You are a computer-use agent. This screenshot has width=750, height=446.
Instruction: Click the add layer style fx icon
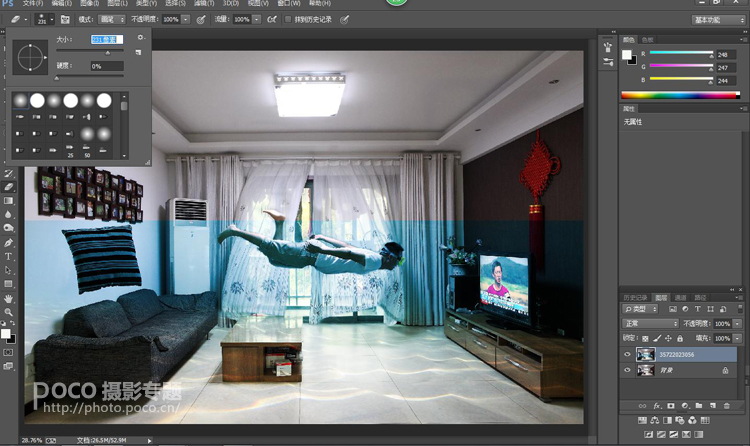(x=656, y=405)
